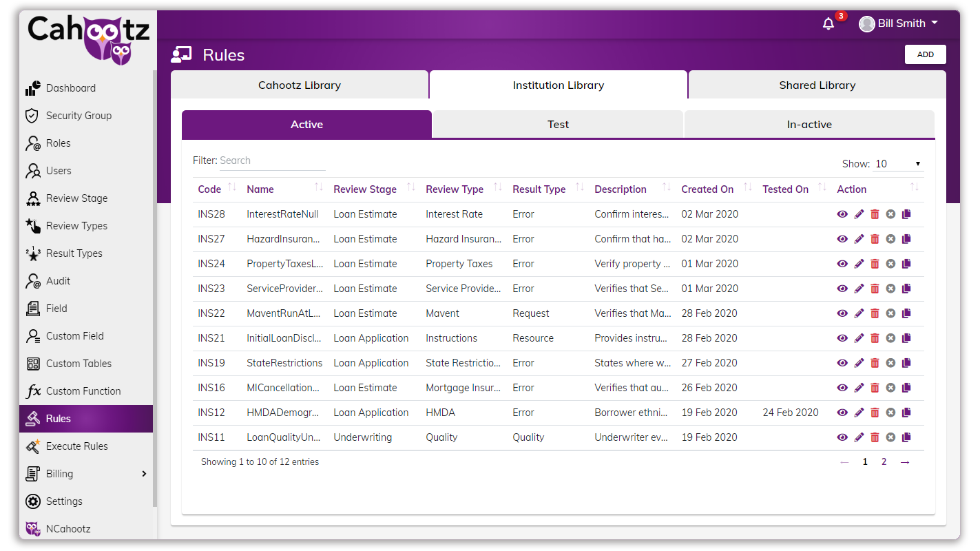Select the HMDADemogr... rule name cell
The width and height of the screenshot is (980, 551).
(283, 413)
